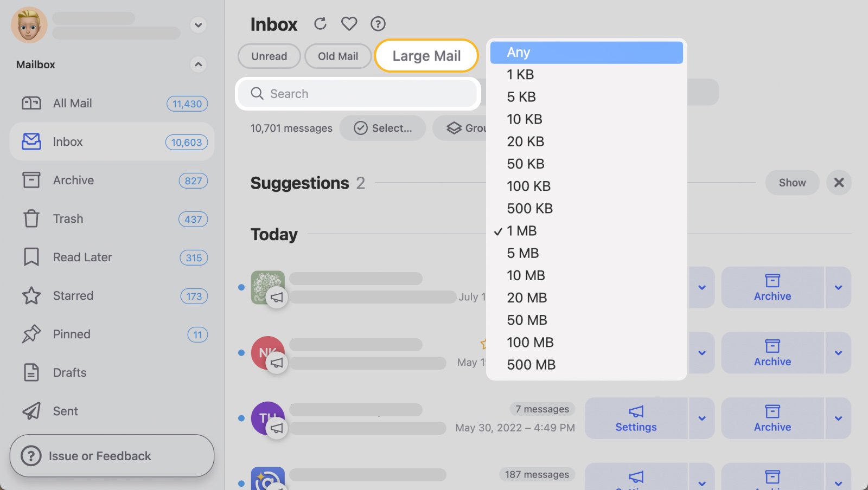Open the Pinned mailbox

point(71,334)
